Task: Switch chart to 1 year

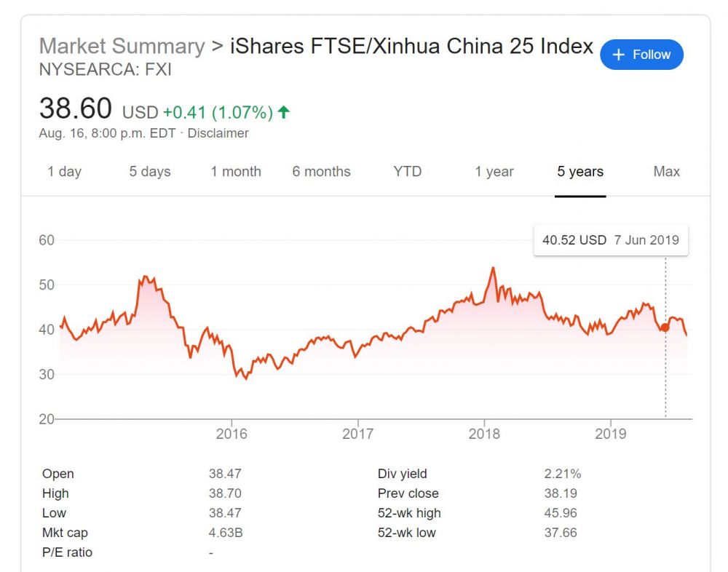Action: 494,172
